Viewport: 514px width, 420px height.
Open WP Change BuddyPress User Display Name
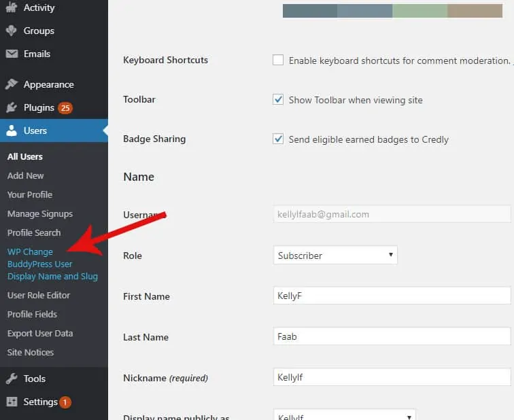point(52,264)
